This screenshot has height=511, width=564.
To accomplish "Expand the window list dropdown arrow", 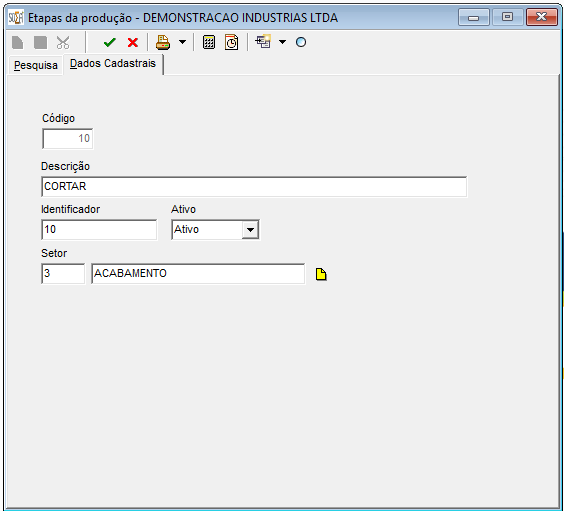I will 282,42.
